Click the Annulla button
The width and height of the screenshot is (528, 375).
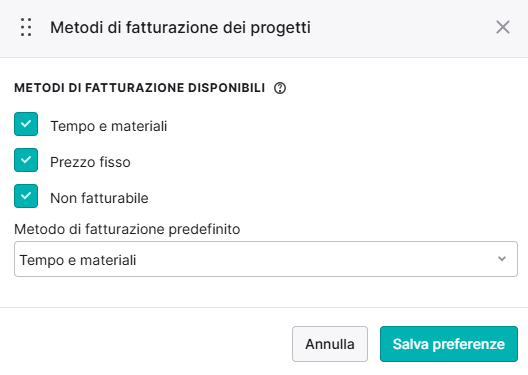[330, 344]
